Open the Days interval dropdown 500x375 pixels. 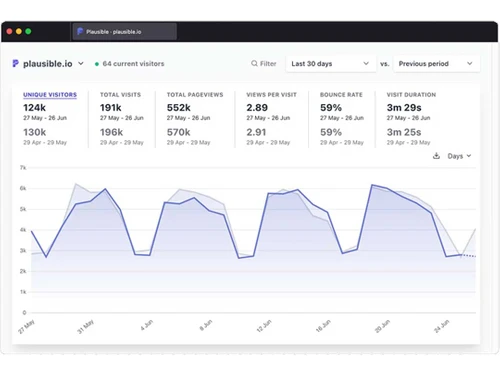click(x=459, y=156)
